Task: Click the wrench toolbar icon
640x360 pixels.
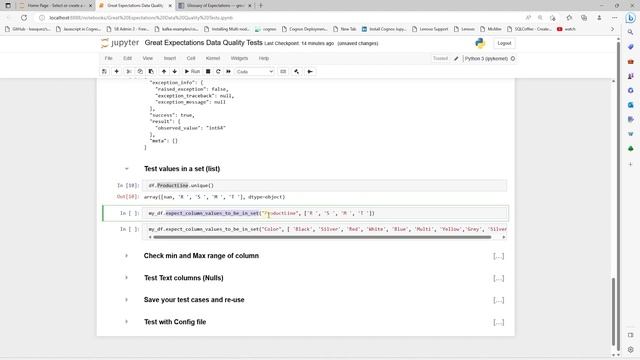Action: (x=297, y=71)
